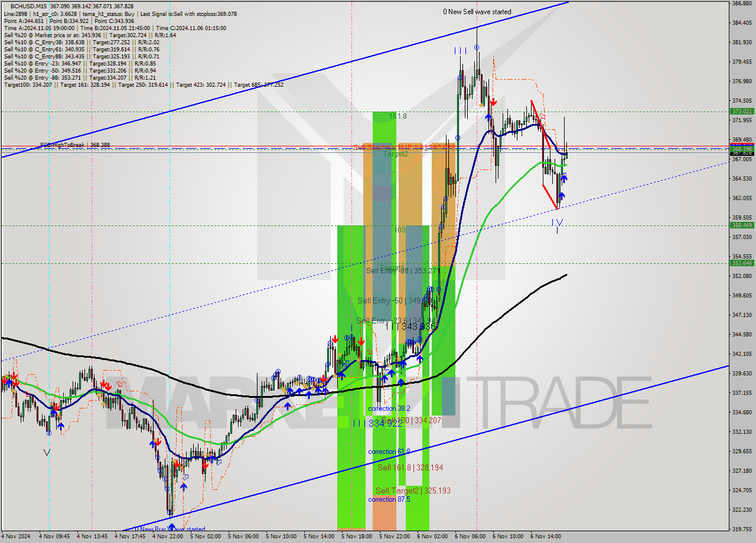Click the '384.405' price axis label

[742, 23]
